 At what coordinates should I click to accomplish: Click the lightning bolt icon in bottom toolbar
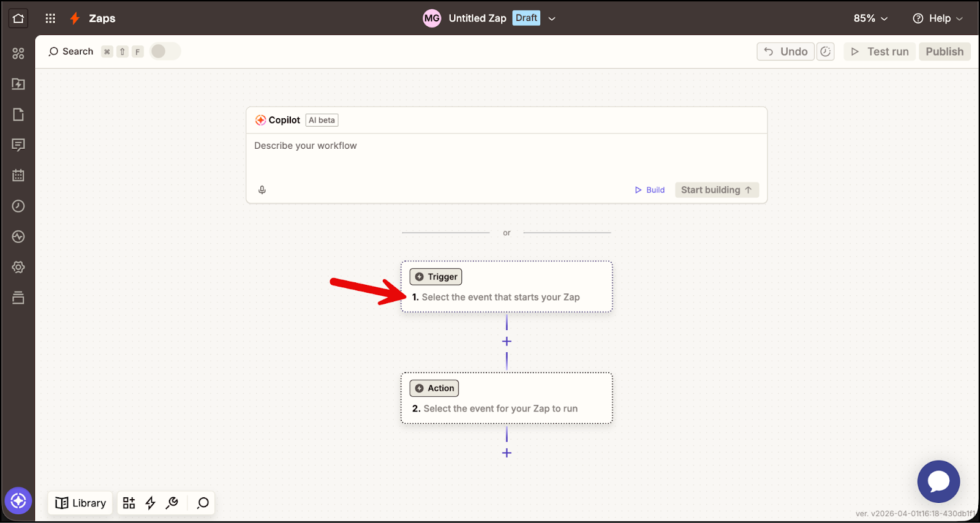point(151,503)
